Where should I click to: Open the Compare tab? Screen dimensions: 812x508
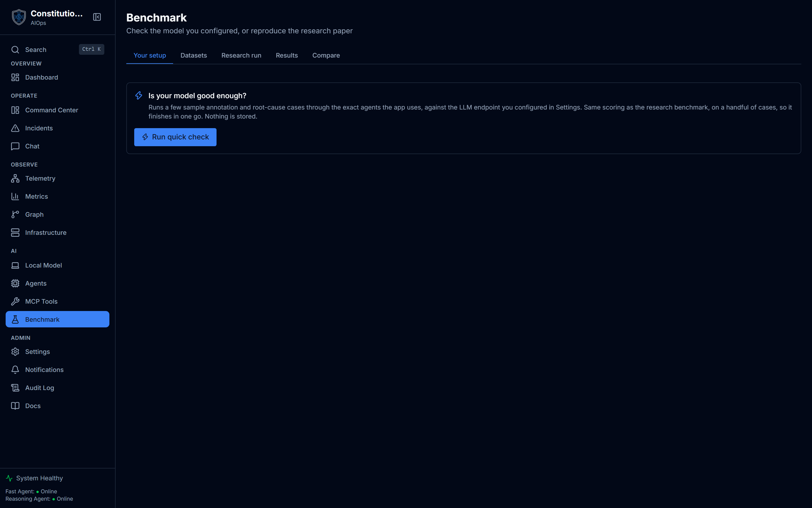point(326,55)
